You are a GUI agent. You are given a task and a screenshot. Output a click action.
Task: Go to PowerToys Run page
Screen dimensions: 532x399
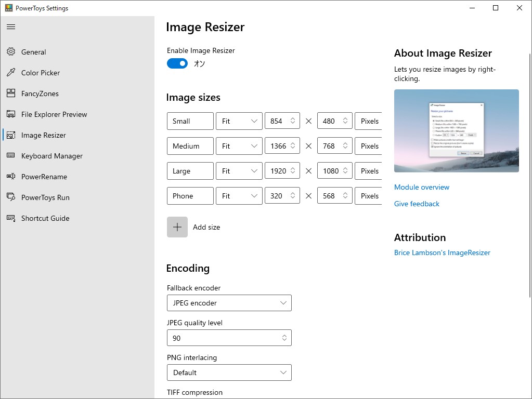point(77,197)
